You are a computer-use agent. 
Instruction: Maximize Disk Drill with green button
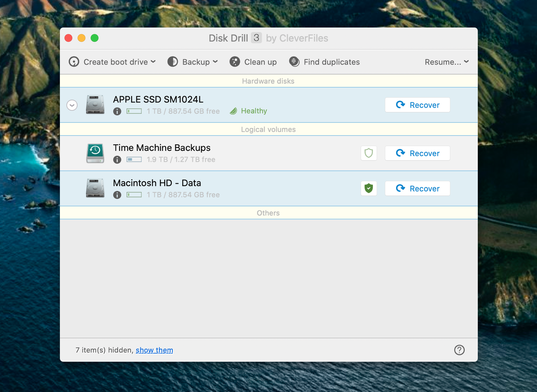coord(95,38)
